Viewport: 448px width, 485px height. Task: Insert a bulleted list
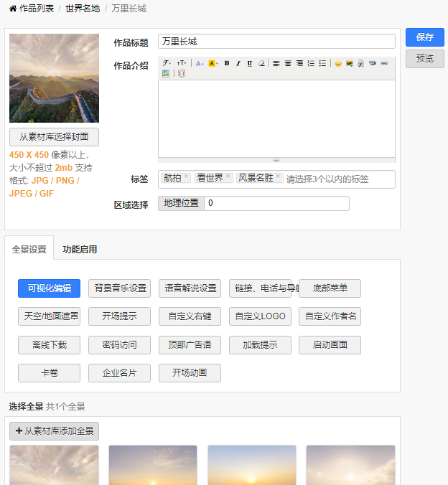tap(322, 63)
